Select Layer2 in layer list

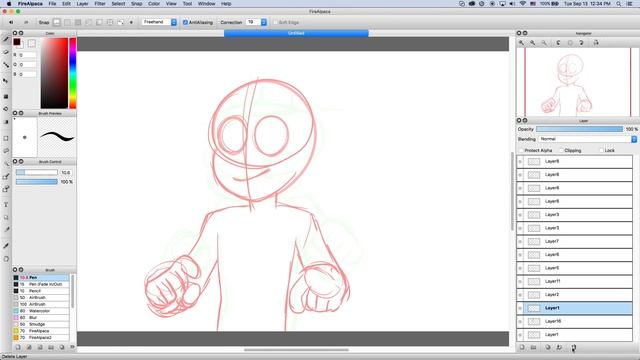(x=575, y=295)
